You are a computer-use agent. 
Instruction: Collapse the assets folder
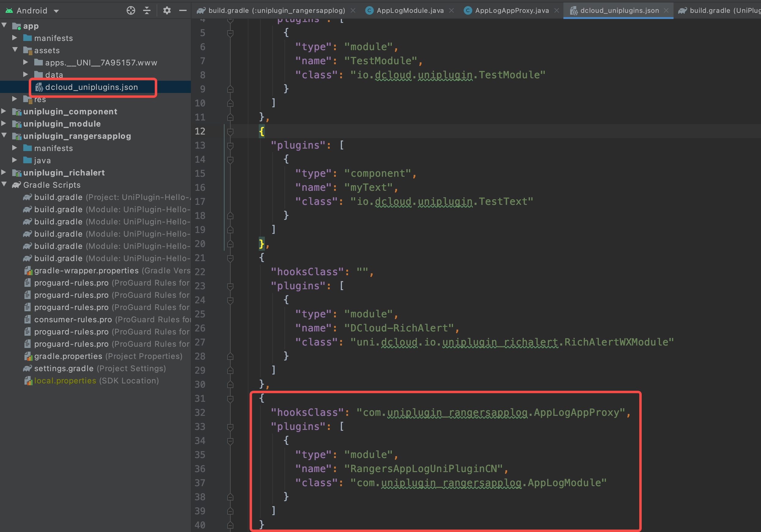pos(15,50)
